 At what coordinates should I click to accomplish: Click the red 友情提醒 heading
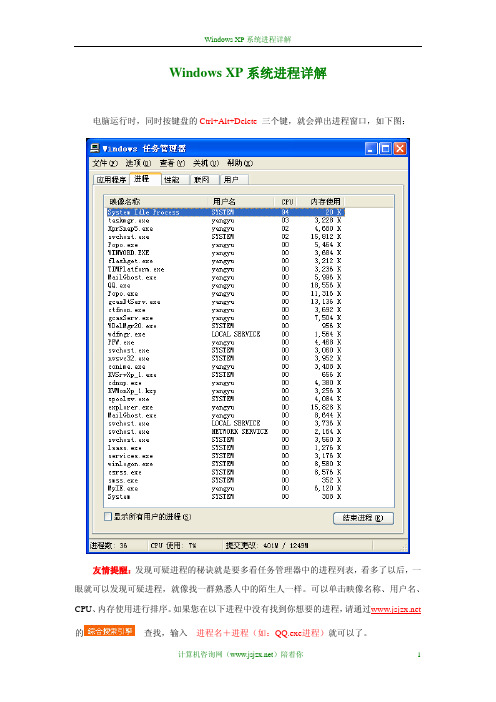pyautogui.click(x=112, y=570)
